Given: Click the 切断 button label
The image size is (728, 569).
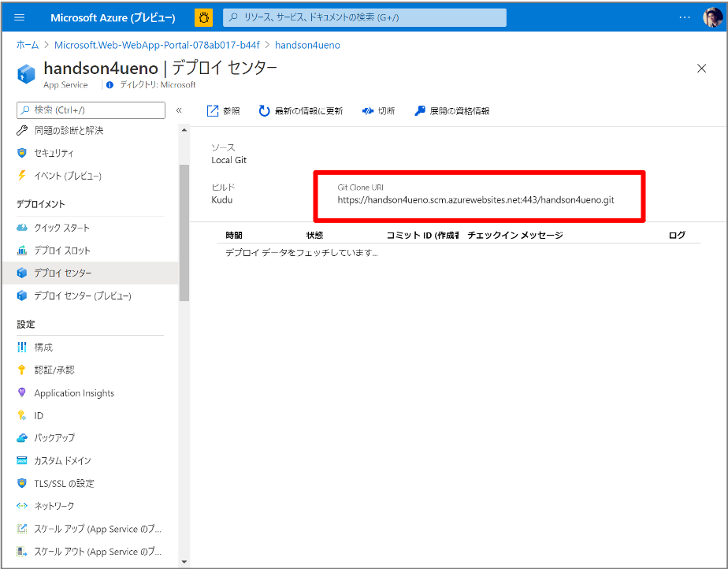Looking at the screenshot, I should pyautogui.click(x=386, y=111).
